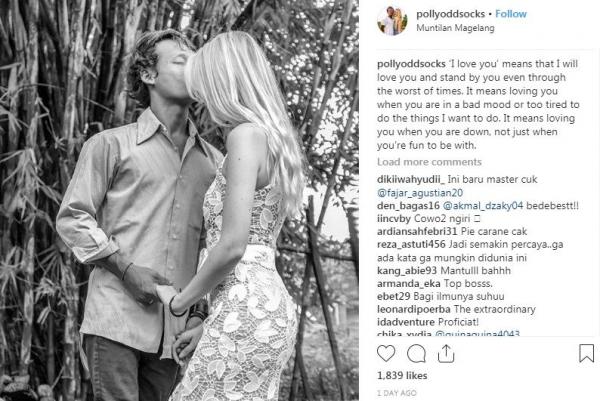View the 1,839 likes list
The image size is (600, 401).
402,376
